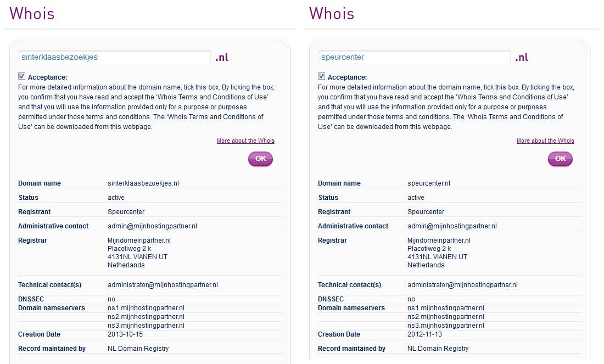Click OK button in speurcenter panel

pos(560,159)
